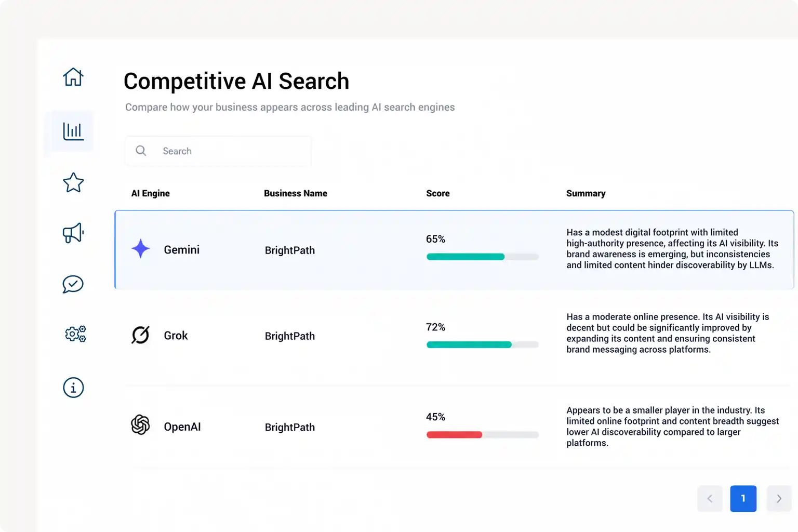The height and width of the screenshot is (532, 798).
Task: Click the Gemini sparkle logo
Action: (x=141, y=249)
